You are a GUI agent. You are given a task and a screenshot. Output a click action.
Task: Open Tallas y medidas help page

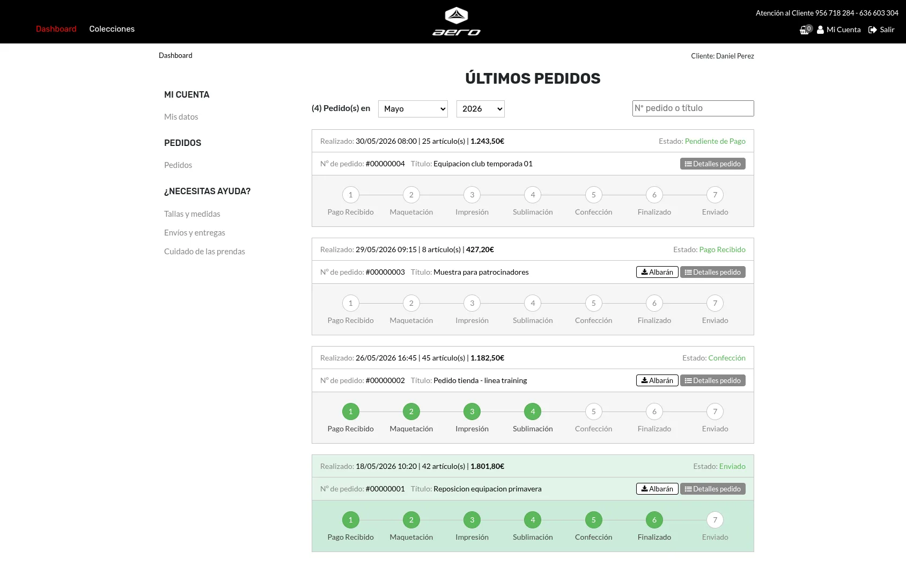pos(192,214)
